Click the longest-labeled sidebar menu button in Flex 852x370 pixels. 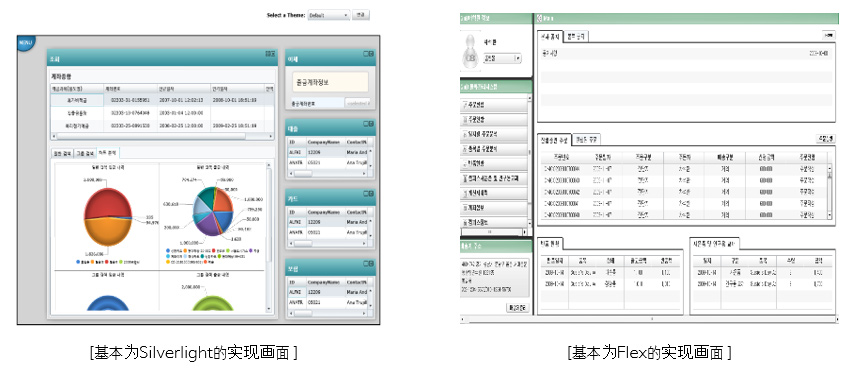(494, 178)
